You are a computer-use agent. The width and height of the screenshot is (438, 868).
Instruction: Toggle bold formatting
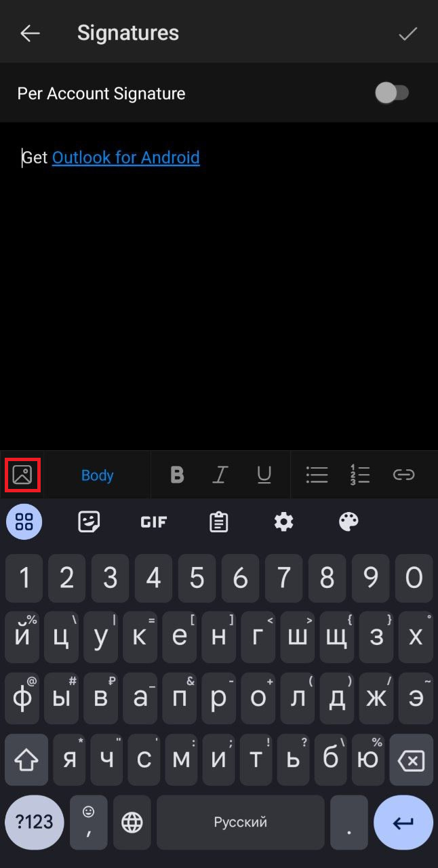point(177,475)
